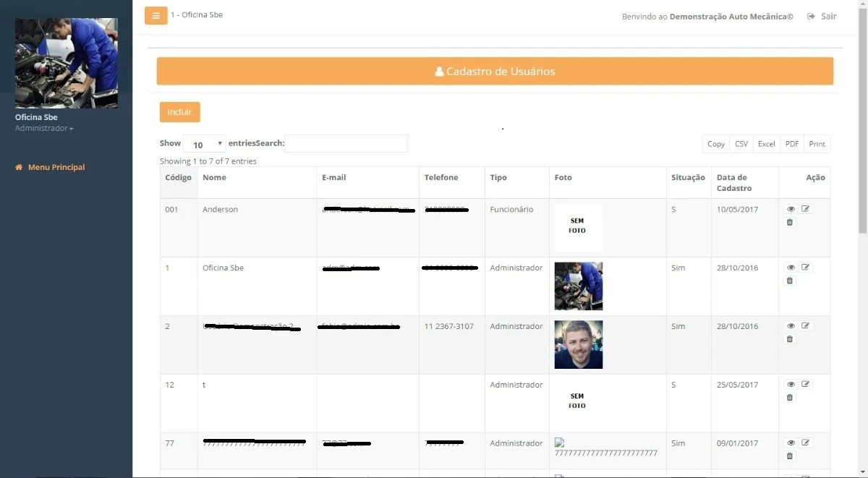Click the Copy export button
868x478 pixels.
(716, 144)
